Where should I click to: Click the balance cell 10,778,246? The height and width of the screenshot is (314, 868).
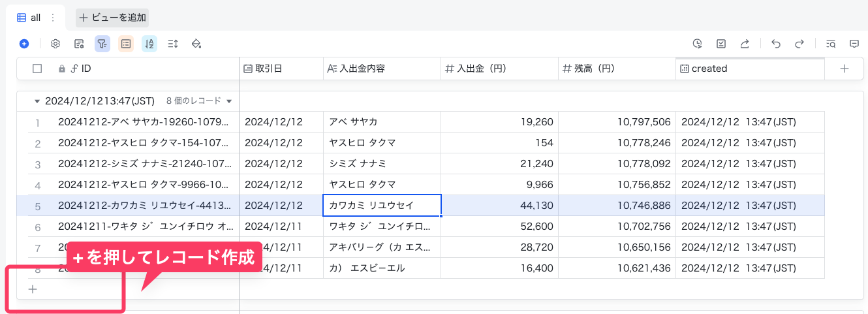(617, 143)
